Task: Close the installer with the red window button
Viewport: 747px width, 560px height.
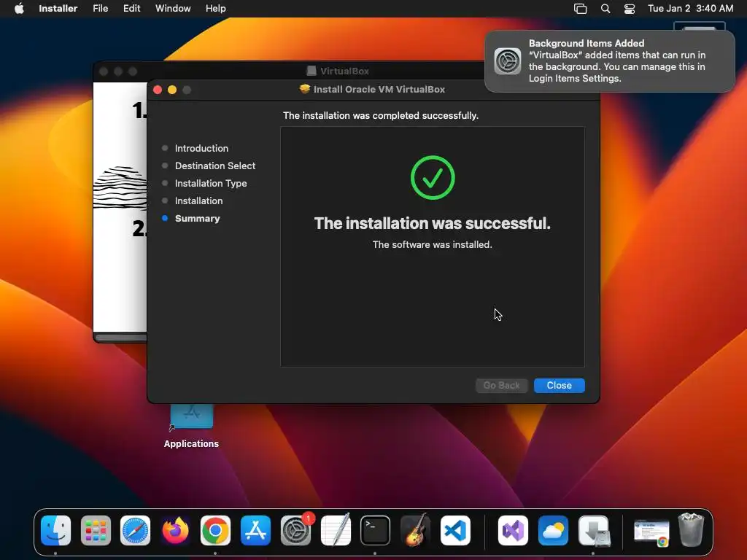Action: 158,90
